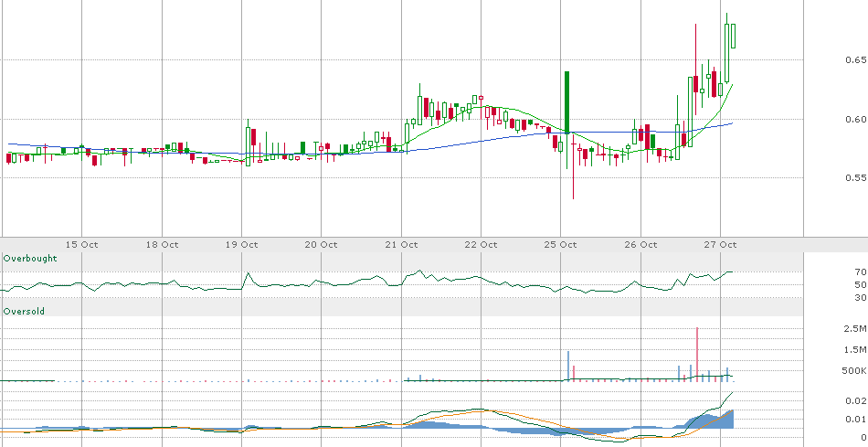Click the 0.60 price axis label

(855, 119)
